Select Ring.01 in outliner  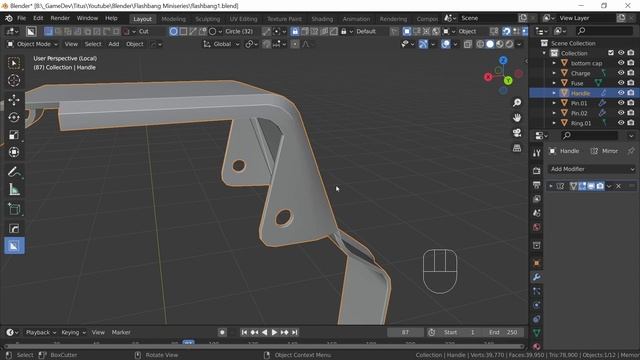581,123
